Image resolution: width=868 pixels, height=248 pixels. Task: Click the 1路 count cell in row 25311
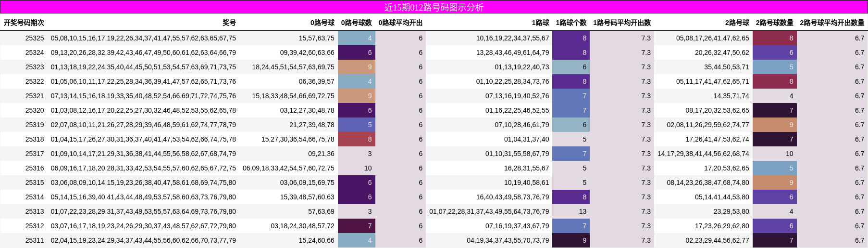571,240
